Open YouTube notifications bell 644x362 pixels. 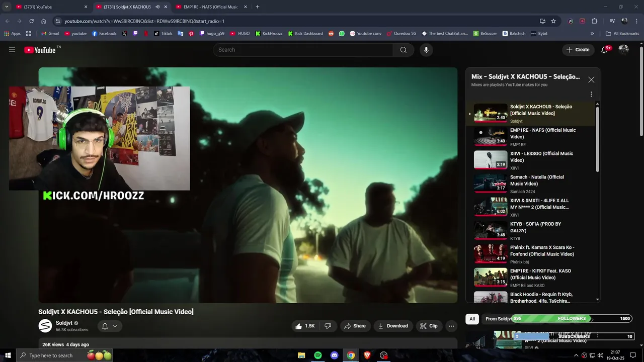pyautogui.click(x=604, y=50)
